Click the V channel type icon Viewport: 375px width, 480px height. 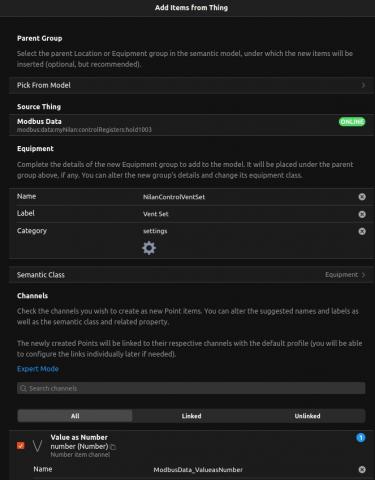37,446
